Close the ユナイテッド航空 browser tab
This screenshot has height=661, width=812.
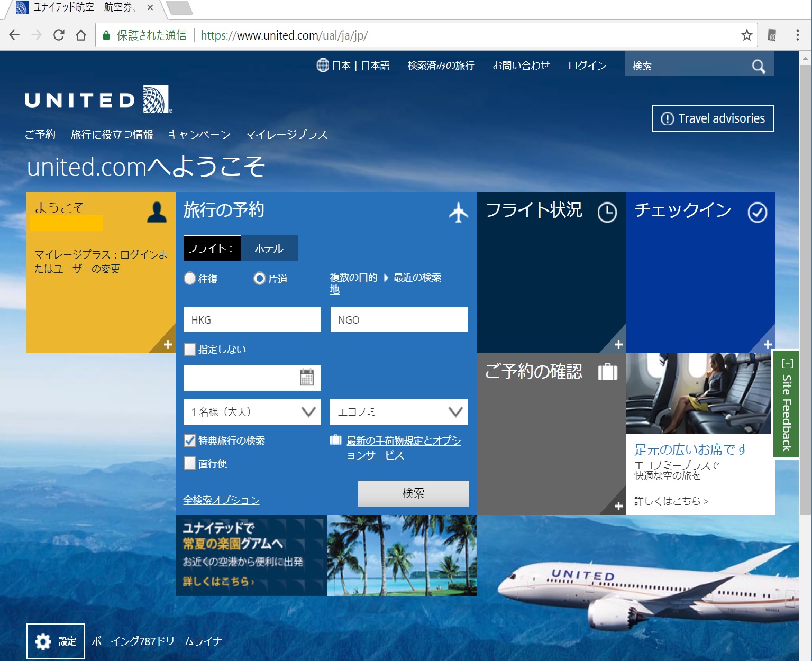click(150, 7)
